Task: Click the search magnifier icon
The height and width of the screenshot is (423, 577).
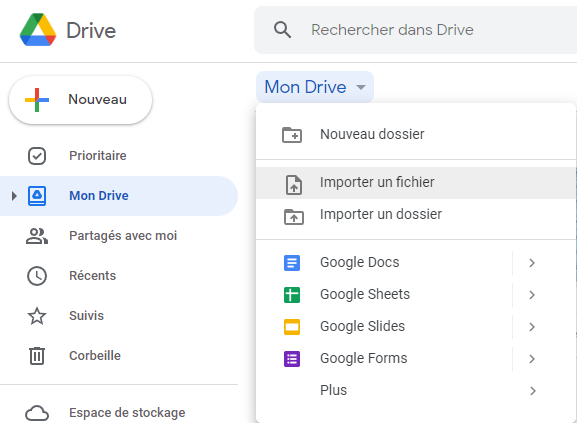Action: [282, 30]
